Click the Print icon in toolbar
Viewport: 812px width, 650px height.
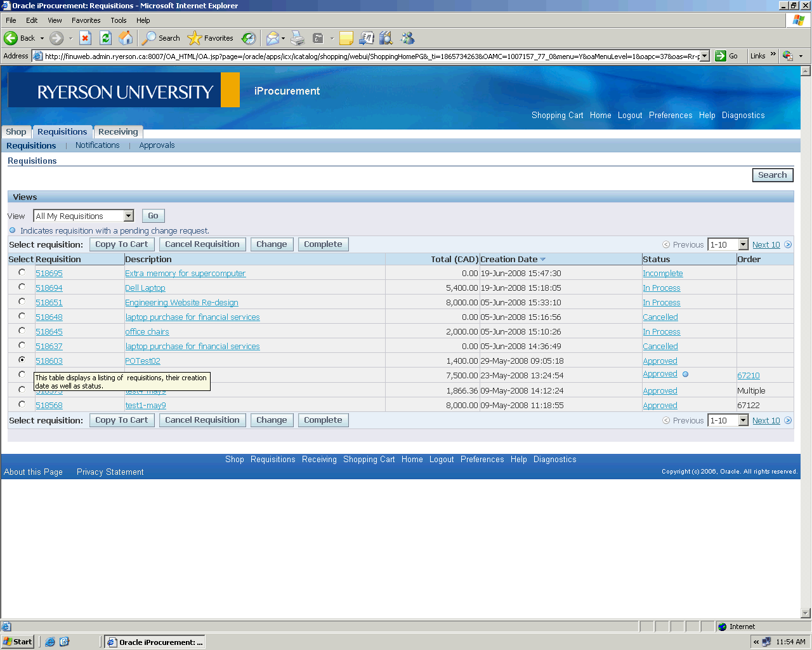(x=298, y=38)
